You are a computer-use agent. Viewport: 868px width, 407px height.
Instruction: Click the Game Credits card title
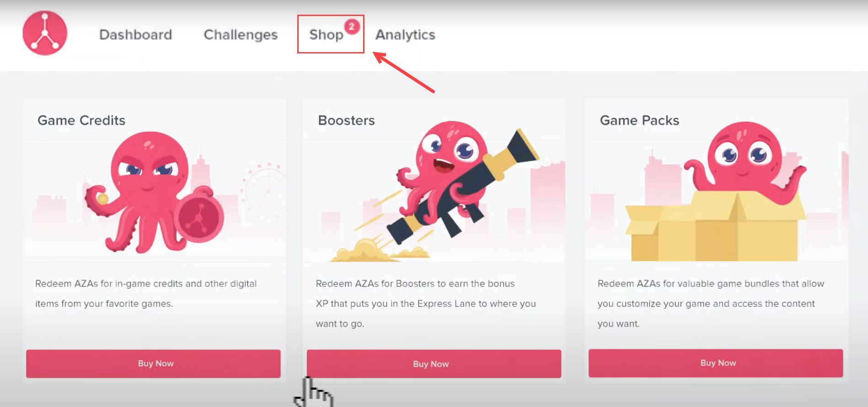[x=81, y=120]
